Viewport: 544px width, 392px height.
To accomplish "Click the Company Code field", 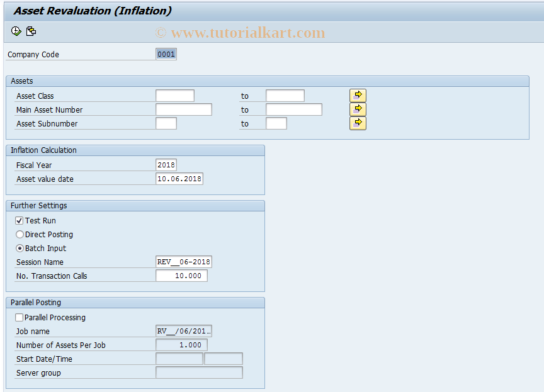I will pos(165,54).
